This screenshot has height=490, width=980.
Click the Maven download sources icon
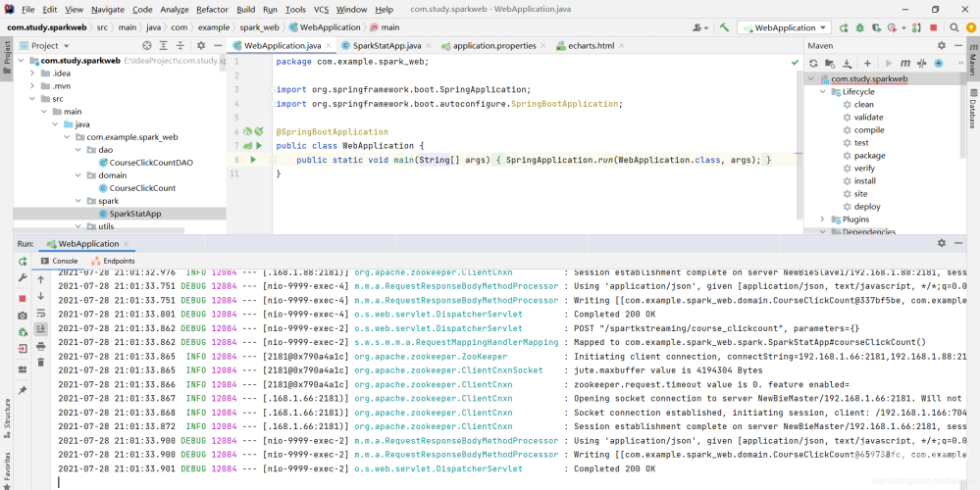click(848, 63)
